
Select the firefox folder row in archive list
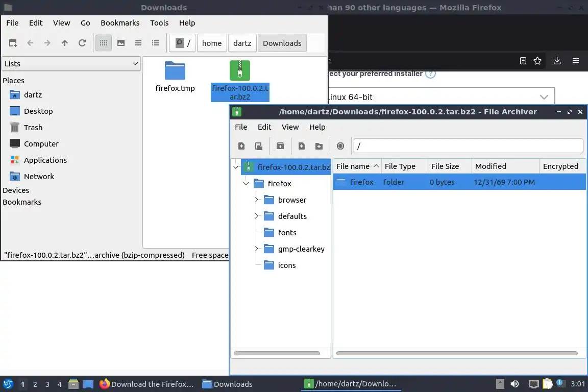459,182
